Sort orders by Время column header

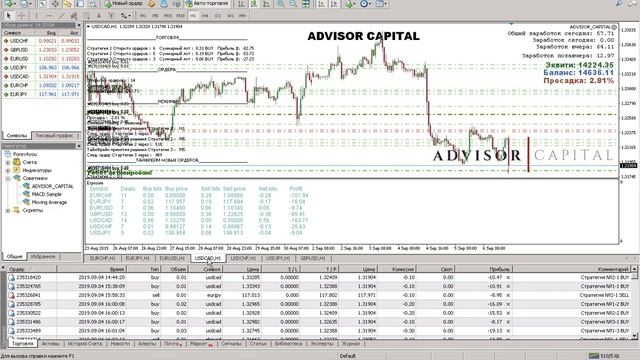[92, 269]
